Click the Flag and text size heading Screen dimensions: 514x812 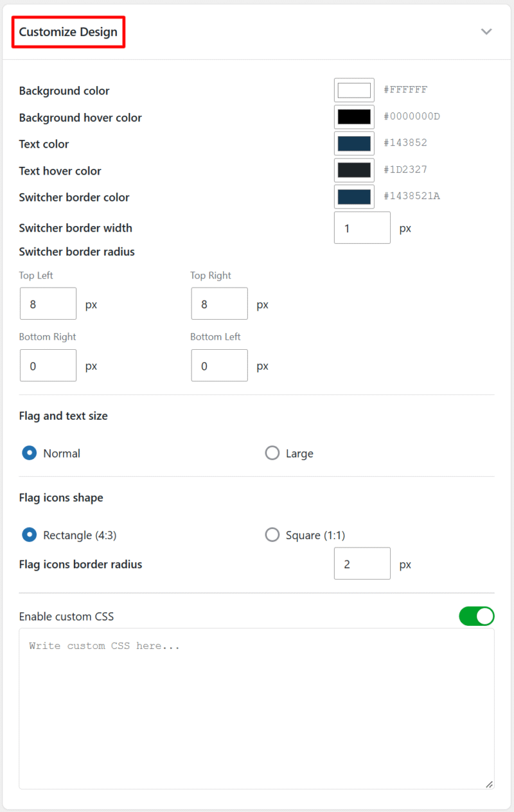click(x=64, y=416)
